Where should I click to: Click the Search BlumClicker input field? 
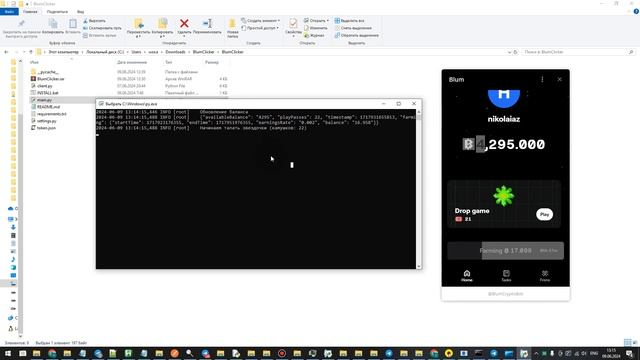click(578, 52)
